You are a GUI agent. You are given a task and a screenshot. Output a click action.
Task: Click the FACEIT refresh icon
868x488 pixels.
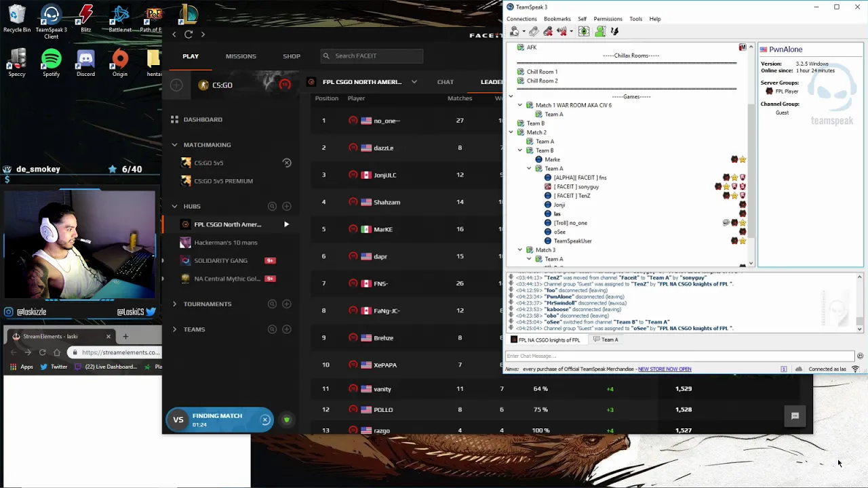click(189, 34)
